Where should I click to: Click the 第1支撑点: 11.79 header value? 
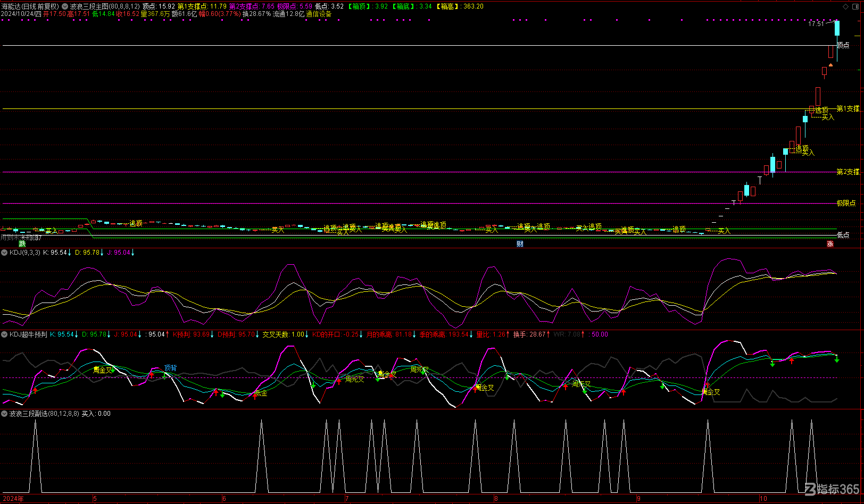202,6
